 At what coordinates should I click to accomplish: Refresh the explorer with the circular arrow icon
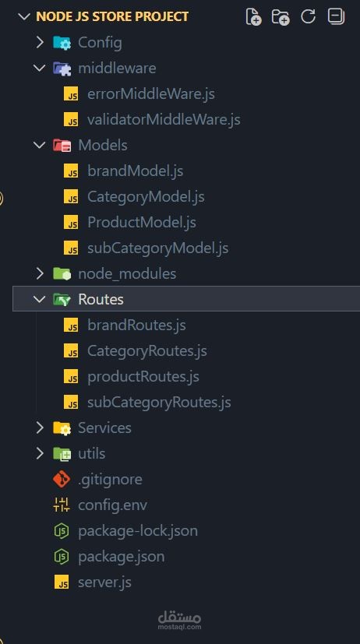[x=308, y=16]
